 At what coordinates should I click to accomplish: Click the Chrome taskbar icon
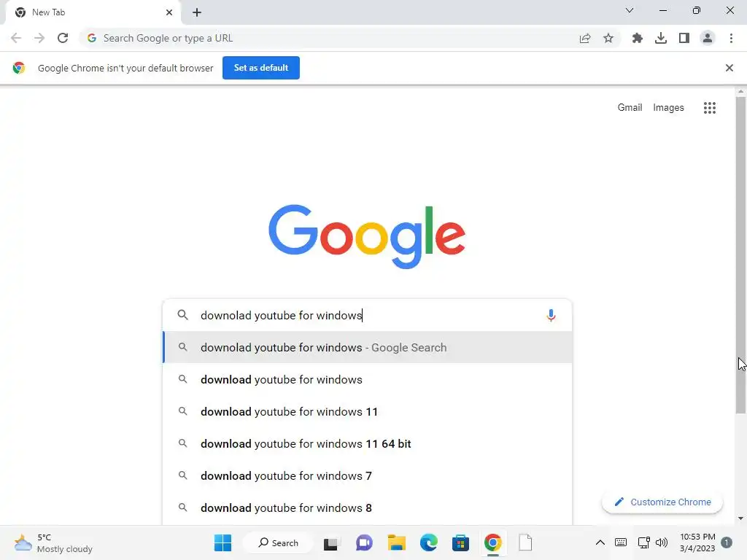(493, 542)
